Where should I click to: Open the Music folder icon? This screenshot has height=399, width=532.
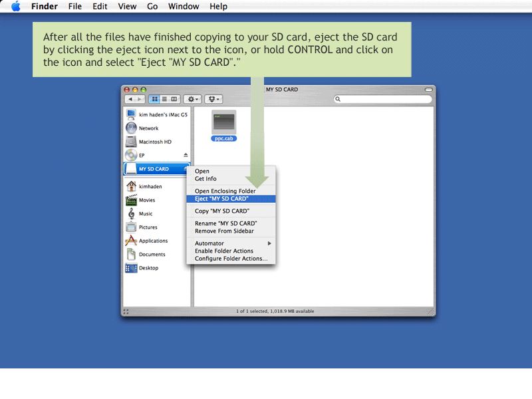tap(131, 213)
